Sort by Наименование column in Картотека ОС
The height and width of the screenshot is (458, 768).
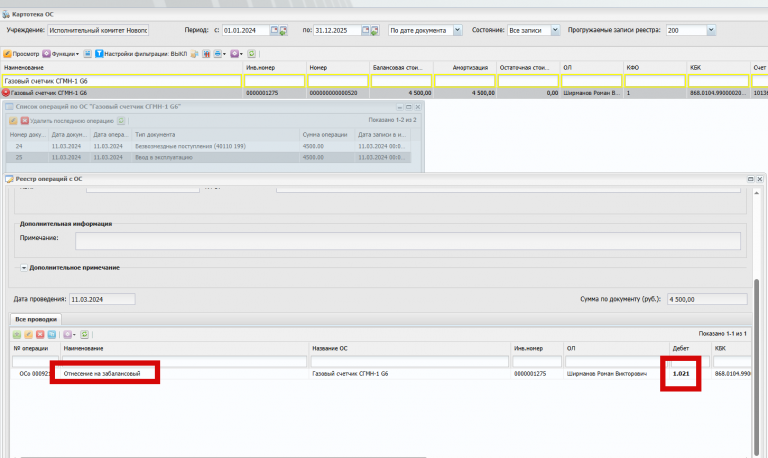121,68
